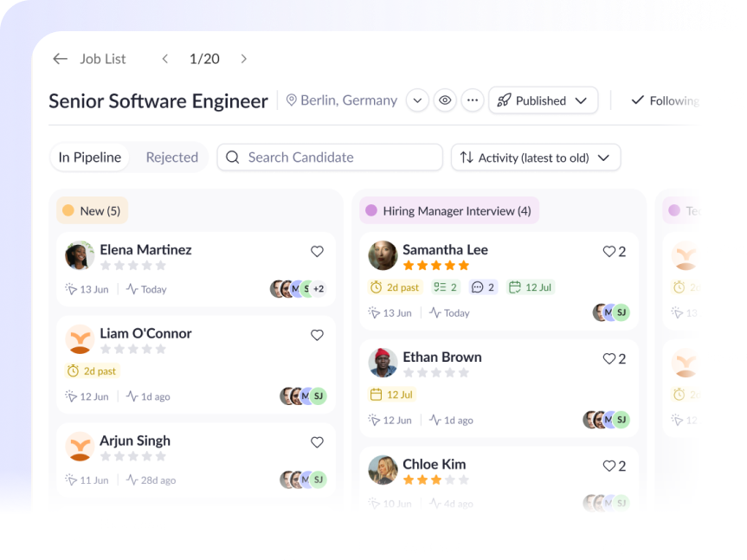Open Elena Martinez's profile photo
Screen dimensions: 747x560
[80, 255]
